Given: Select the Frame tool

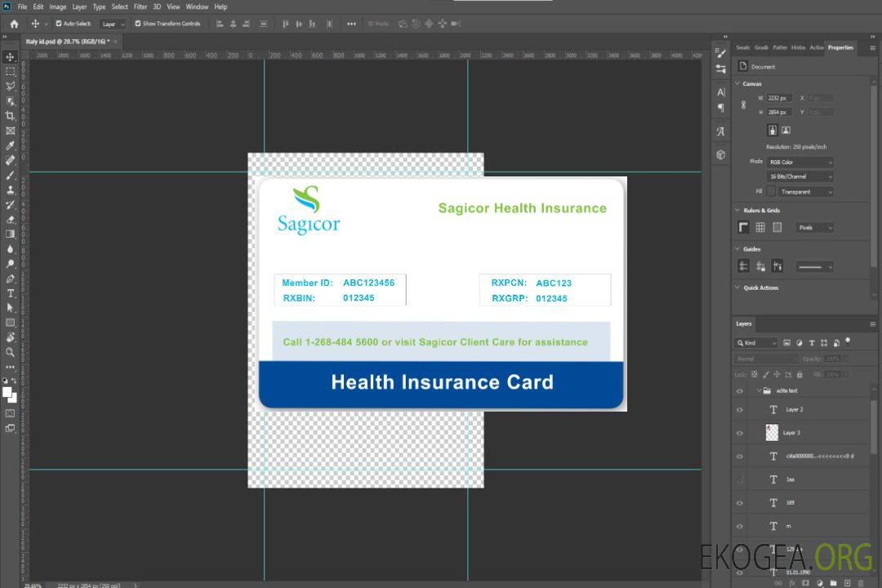Looking at the screenshot, I should [x=10, y=131].
